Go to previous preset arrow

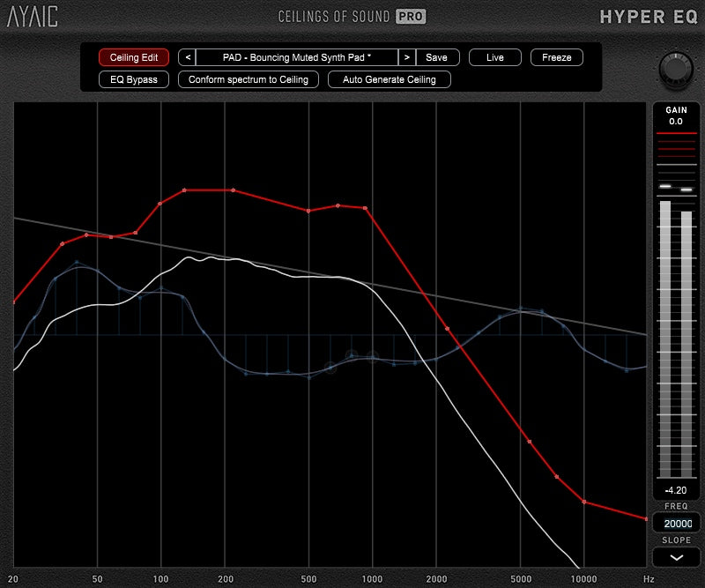(x=188, y=57)
